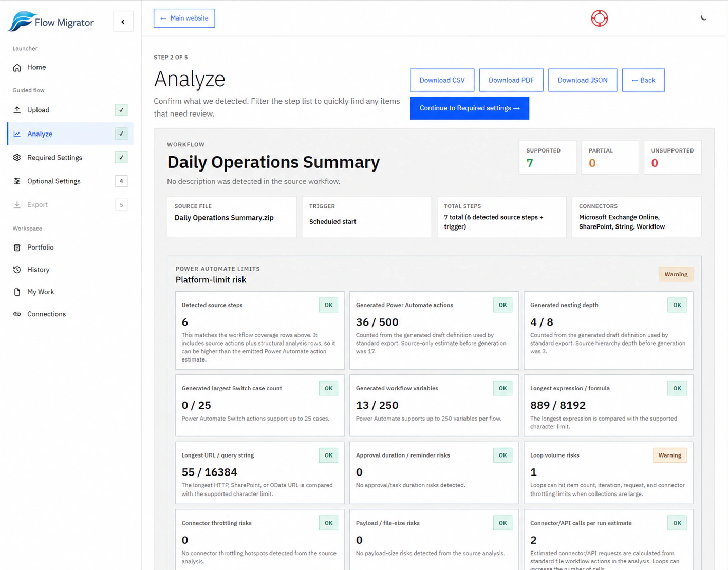728x570 pixels.
Task: Open the Home menu item
Action: pyautogui.click(x=70, y=67)
